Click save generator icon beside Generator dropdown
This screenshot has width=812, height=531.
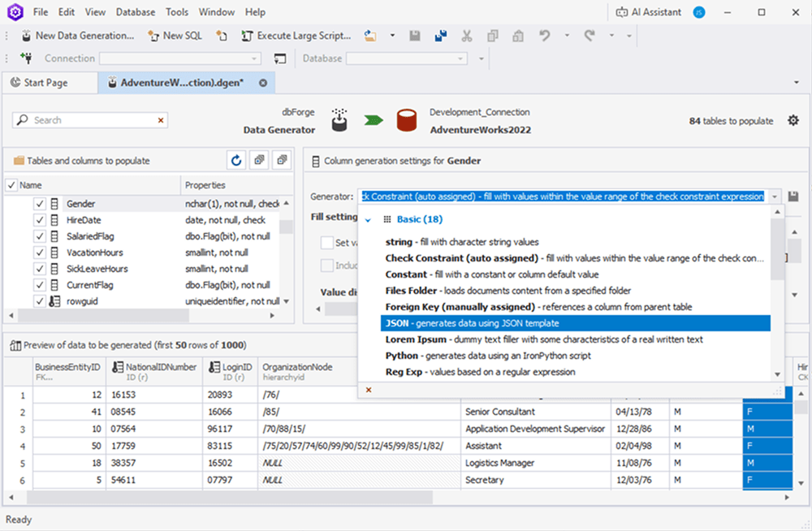793,196
